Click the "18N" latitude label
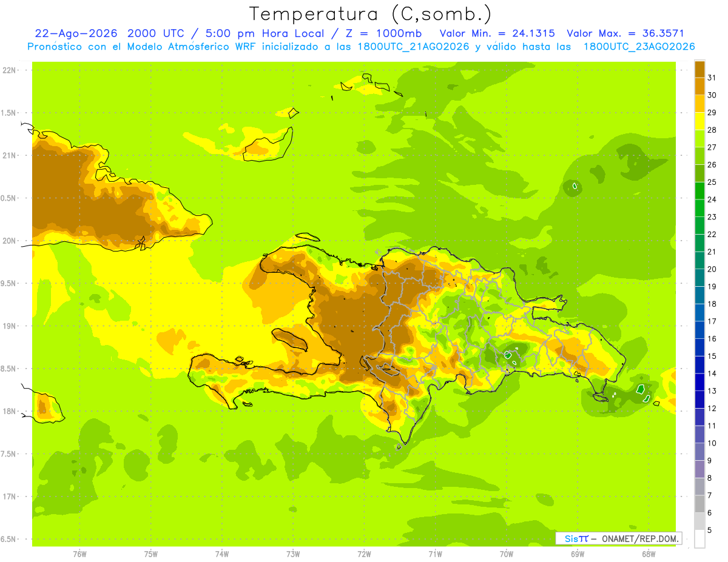Viewport: 728px width, 562px height. pos(8,412)
